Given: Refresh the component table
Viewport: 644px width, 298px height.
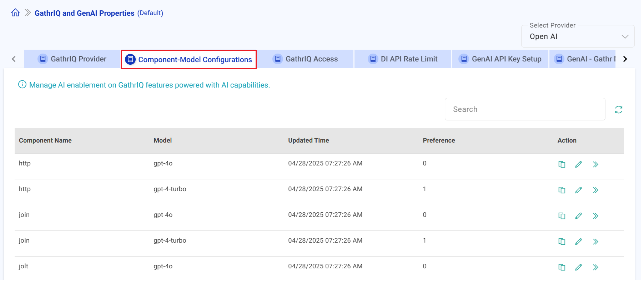Looking at the screenshot, I should coord(619,110).
